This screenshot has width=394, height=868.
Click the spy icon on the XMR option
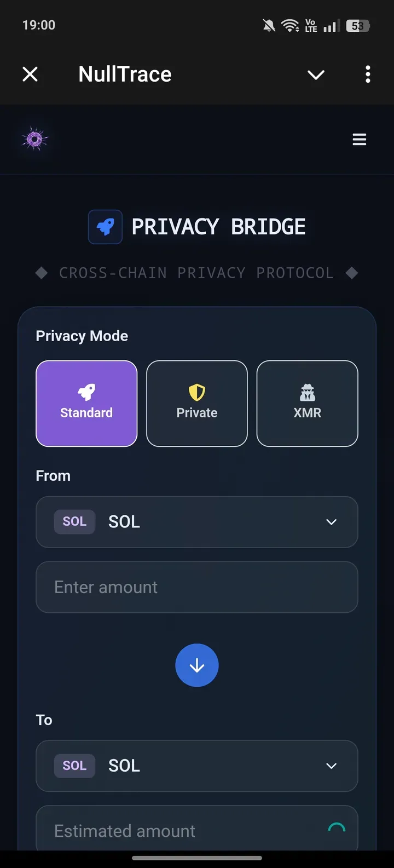click(307, 392)
